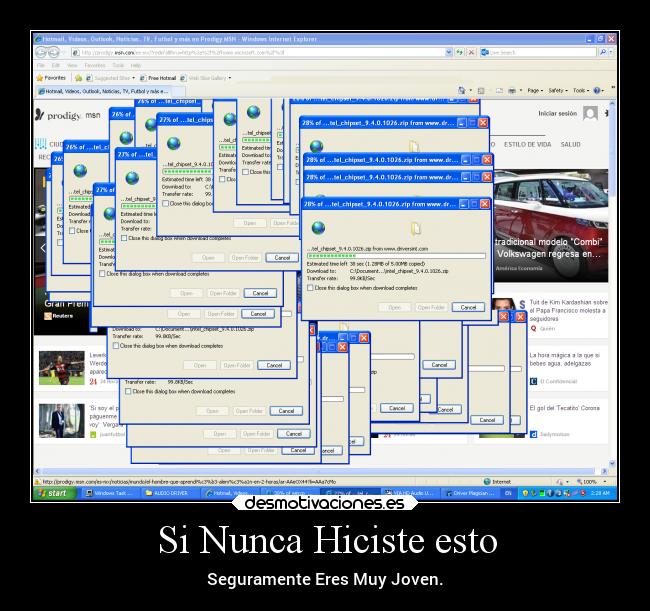Open the Help menu in the menu bar
This screenshot has height=611, width=650.
[136, 65]
